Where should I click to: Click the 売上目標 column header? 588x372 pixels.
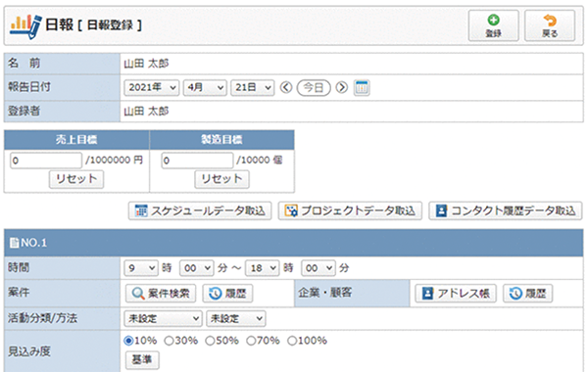click(x=76, y=140)
